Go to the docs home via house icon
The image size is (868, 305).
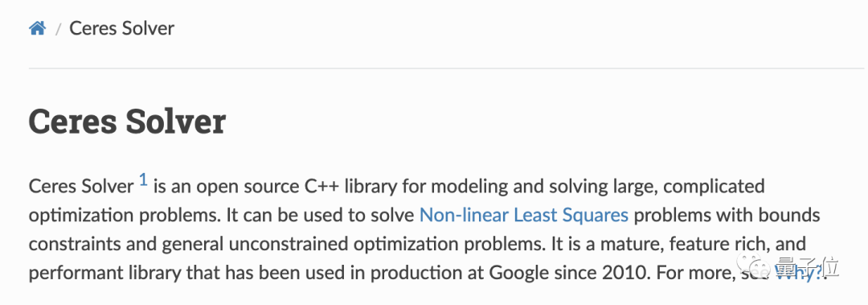coord(37,27)
